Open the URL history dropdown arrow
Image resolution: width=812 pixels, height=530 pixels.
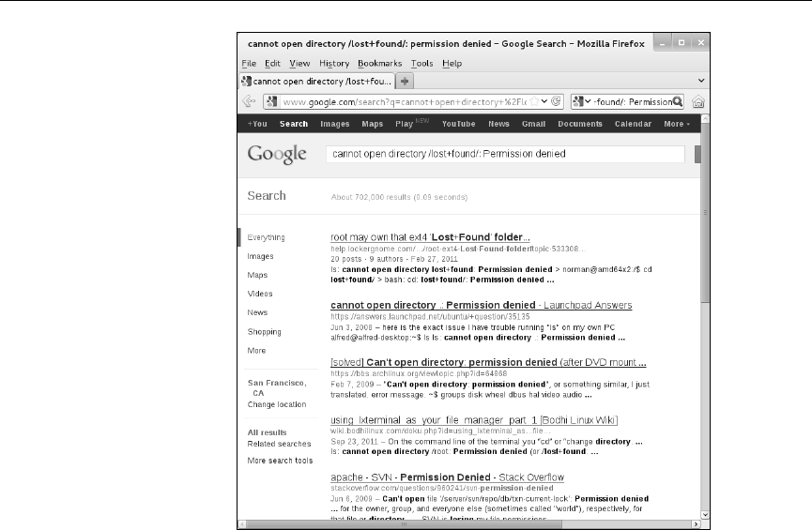click(544, 101)
